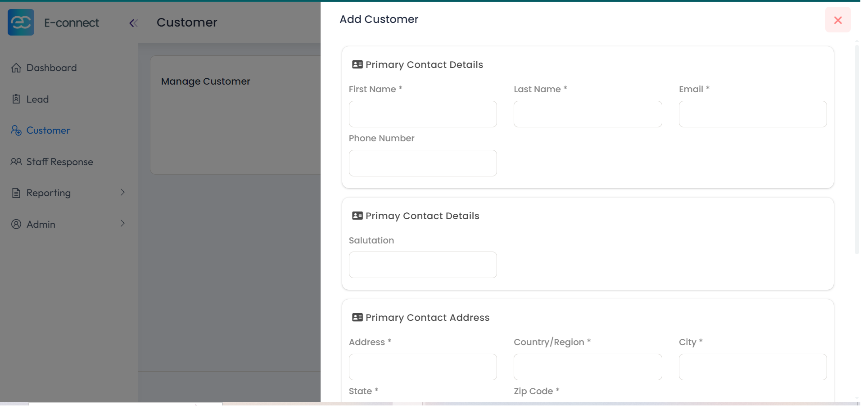Open the Staff Response menu item
The width and height of the screenshot is (868, 414).
pos(59,162)
